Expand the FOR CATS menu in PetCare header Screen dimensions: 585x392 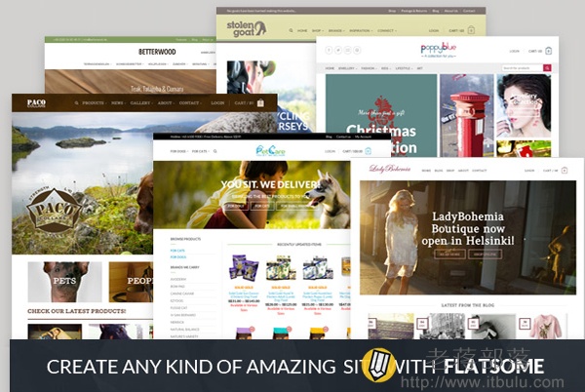pyautogui.click(x=201, y=151)
